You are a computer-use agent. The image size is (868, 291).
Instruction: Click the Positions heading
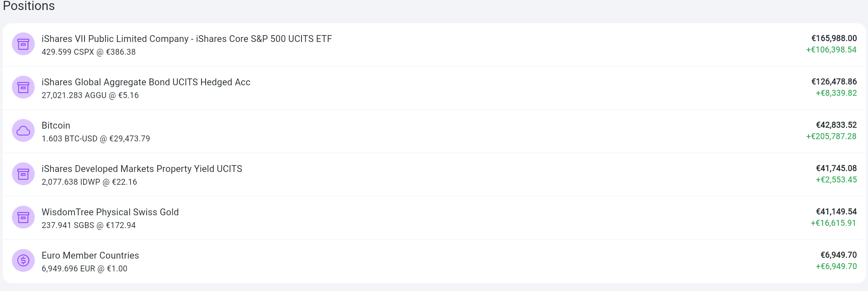29,6
